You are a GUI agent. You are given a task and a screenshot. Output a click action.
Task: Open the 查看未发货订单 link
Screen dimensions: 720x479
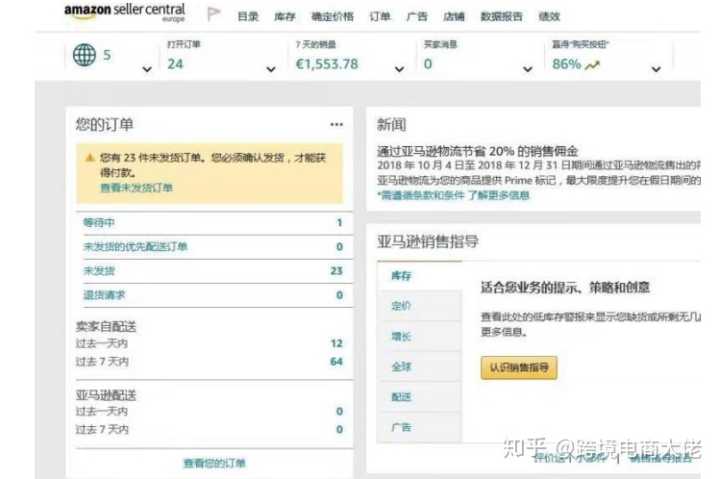(136, 188)
